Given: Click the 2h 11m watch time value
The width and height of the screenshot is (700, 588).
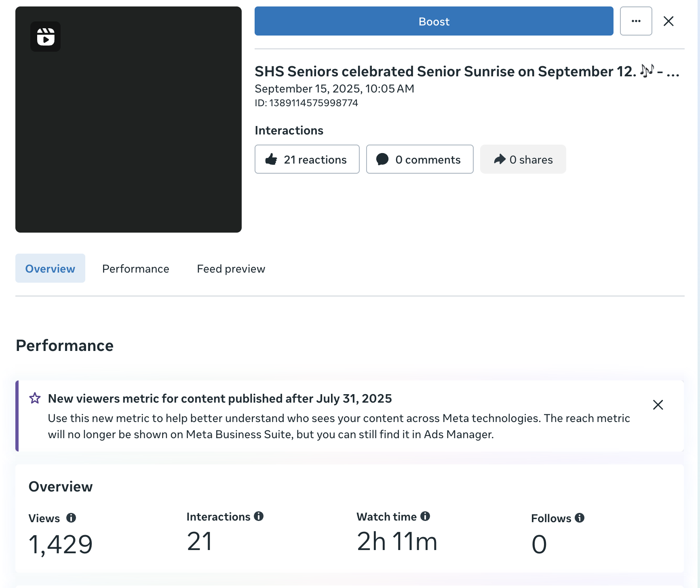Looking at the screenshot, I should point(397,542).
